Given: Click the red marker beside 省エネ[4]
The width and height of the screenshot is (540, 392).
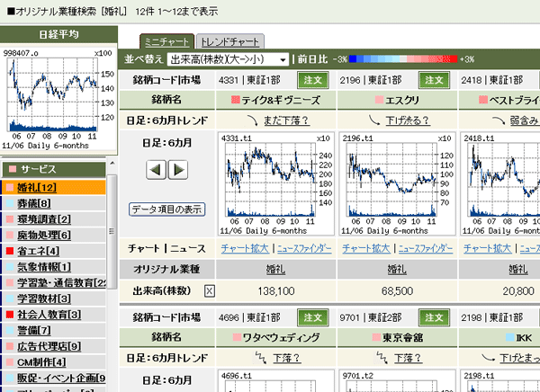Looking at the screenshot, I should tap(10, 251).
